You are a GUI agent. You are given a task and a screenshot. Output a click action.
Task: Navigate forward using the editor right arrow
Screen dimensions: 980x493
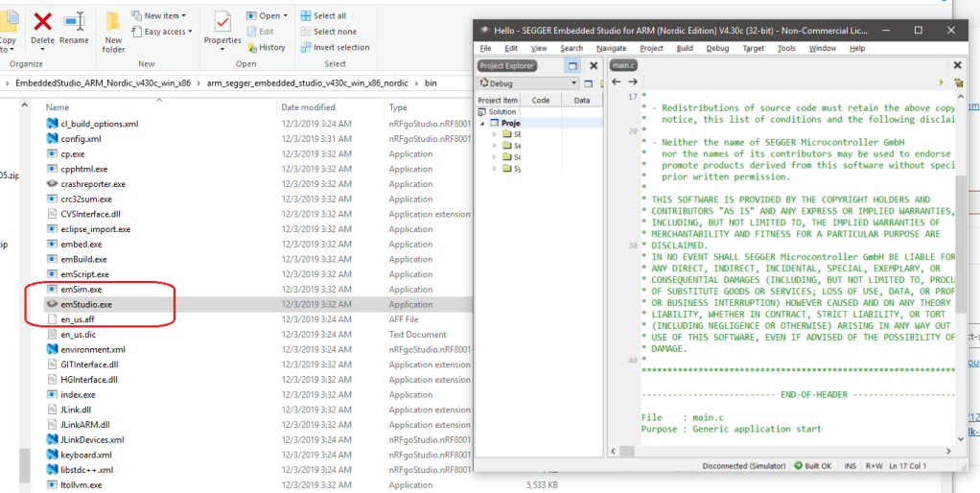coord(632,82)
